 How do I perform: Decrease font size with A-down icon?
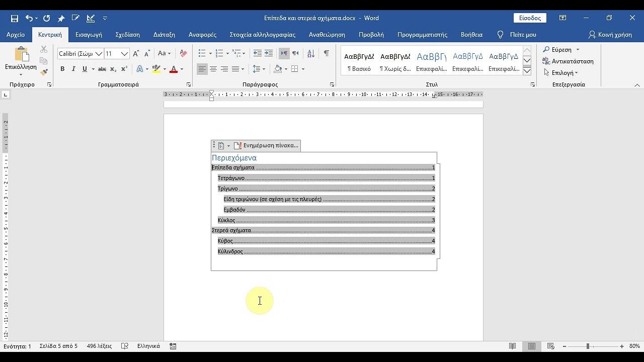(x=147, y=53)
